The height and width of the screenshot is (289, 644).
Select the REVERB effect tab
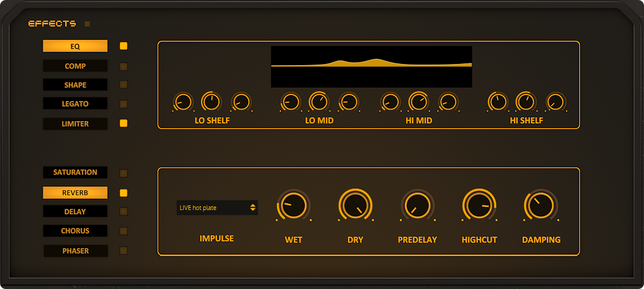pyautogui.click(x=75, y=193)
